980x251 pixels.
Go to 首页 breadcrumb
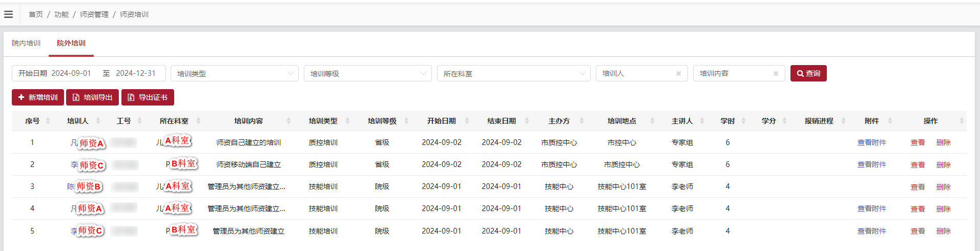click(36, 14)
